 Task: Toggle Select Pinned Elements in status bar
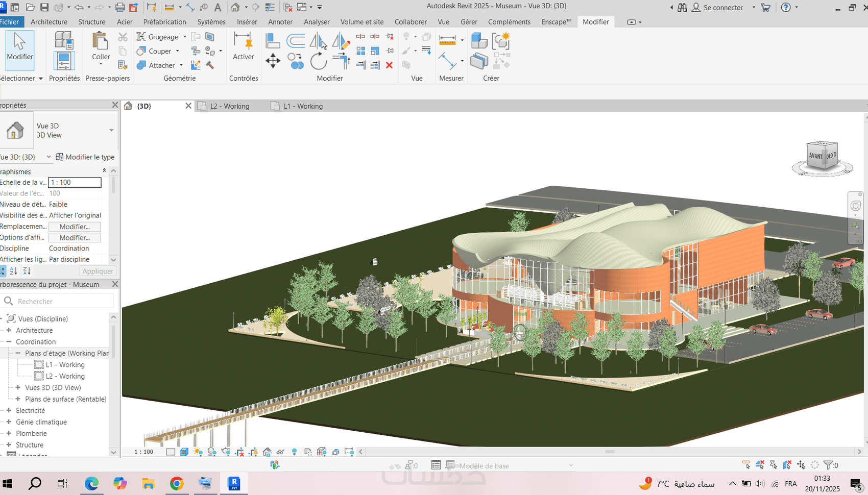(774, 465)
